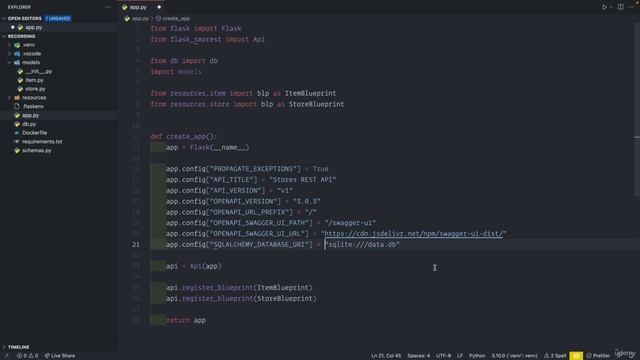Open store.py in models folder
640x360 pixels.
pyautogui.click(x=35, y=89)
